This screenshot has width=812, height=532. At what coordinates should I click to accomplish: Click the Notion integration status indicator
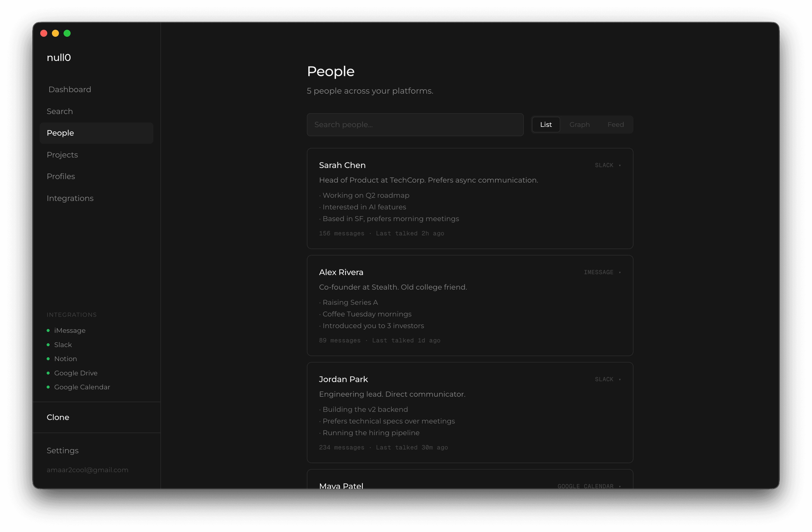click(48, 359)
